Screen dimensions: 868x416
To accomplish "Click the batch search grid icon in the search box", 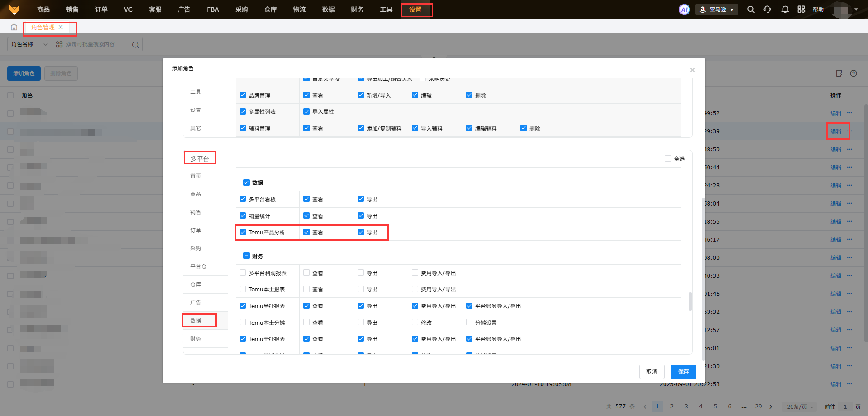I will click(x=59, y=44).
